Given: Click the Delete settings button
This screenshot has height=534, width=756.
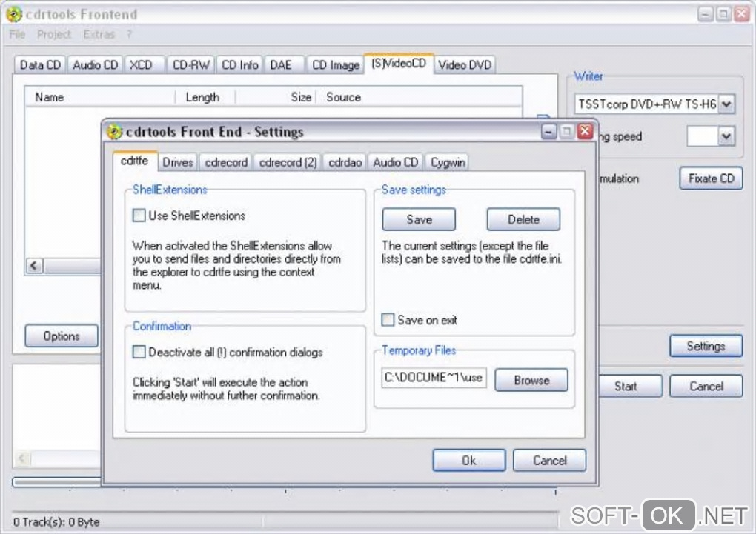Looking at the screenshot, I should [x=523, y=220].
